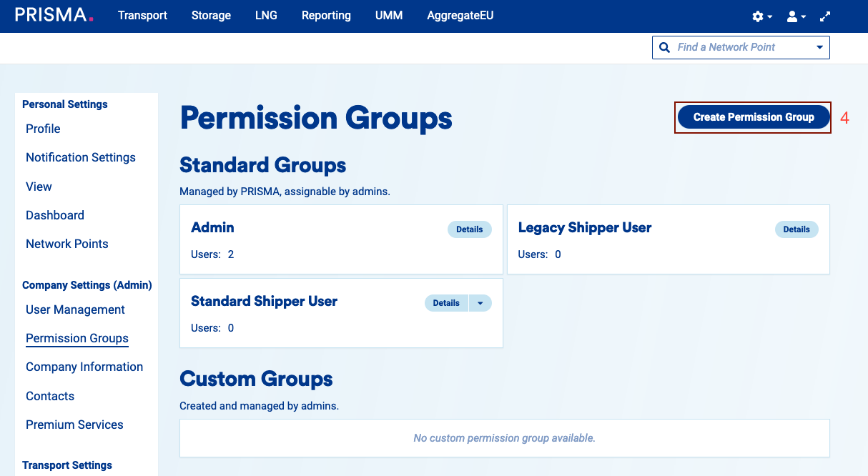
Task: View Details of the Admin group
Action: pyautogui.click(x=470, y=229)
